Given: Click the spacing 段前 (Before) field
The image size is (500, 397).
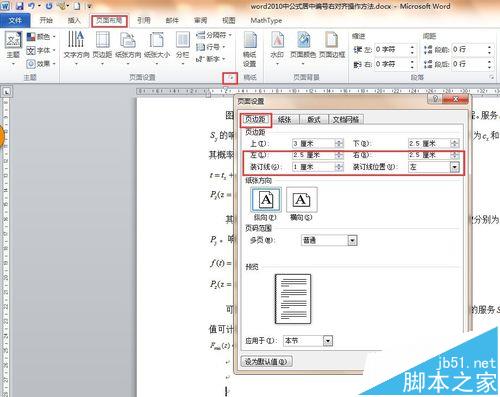Looking at the screenshot, I should [468, 50].
